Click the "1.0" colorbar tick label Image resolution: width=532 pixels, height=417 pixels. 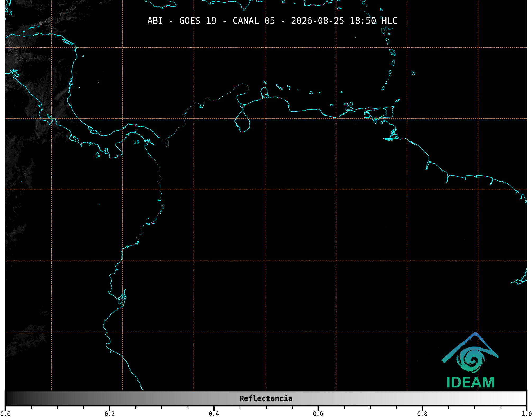click(526, 414)
